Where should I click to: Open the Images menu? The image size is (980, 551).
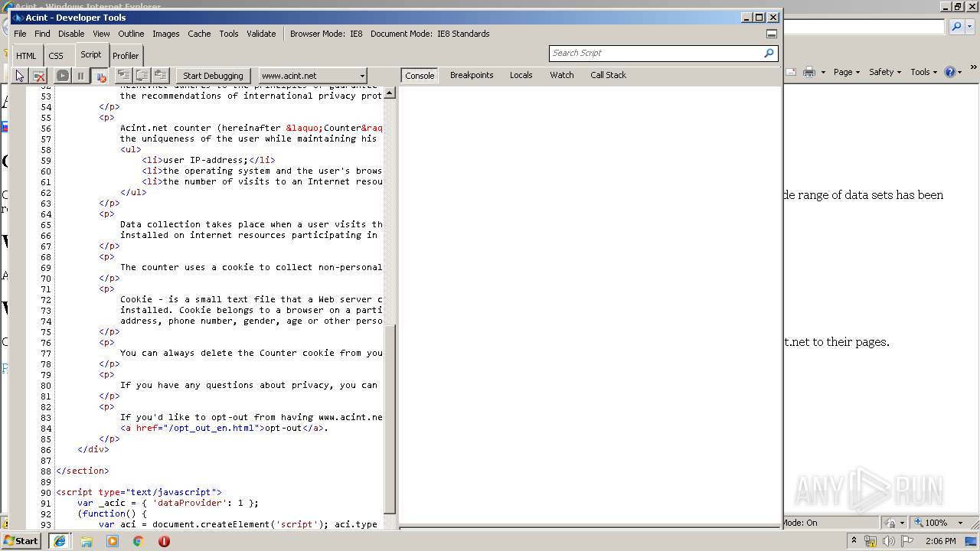click(x=165, y=34)
